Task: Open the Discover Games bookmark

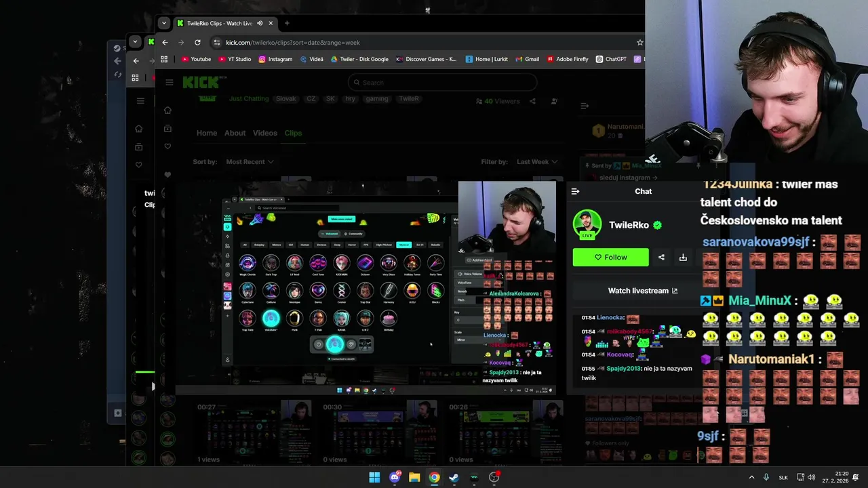Action: click(427, 59)
